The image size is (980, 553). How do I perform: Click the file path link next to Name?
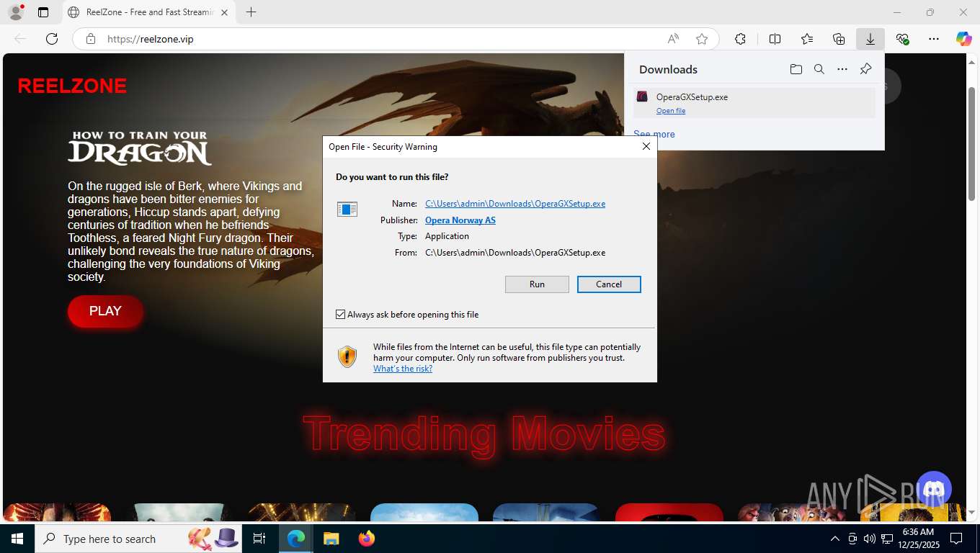(515, 204)
